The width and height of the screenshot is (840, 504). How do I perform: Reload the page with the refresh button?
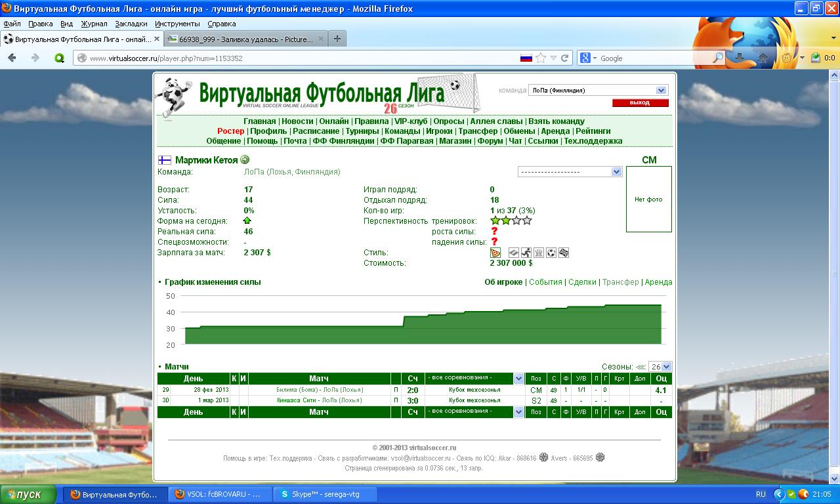pyautogui.click(x=564, y=58)
